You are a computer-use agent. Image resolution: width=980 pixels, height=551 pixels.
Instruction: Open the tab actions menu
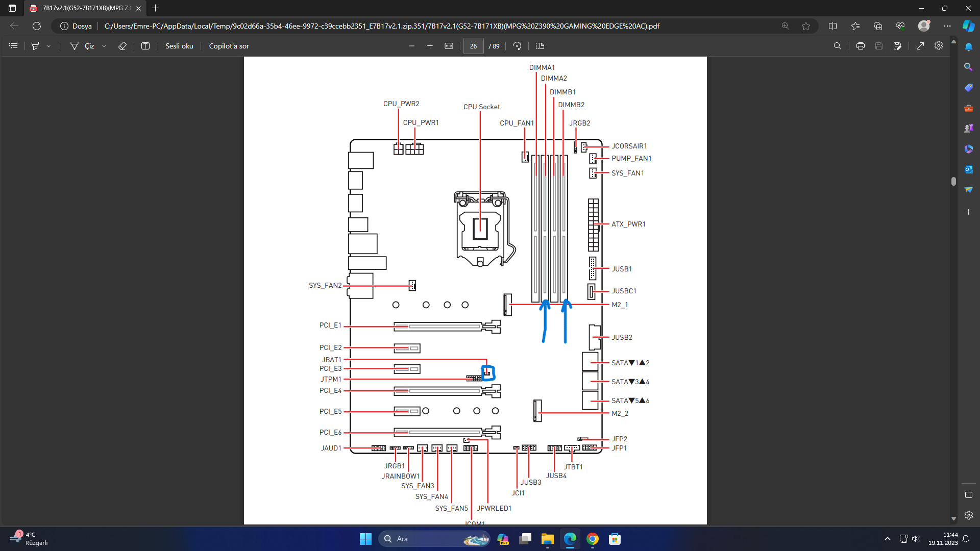(12, 8)
